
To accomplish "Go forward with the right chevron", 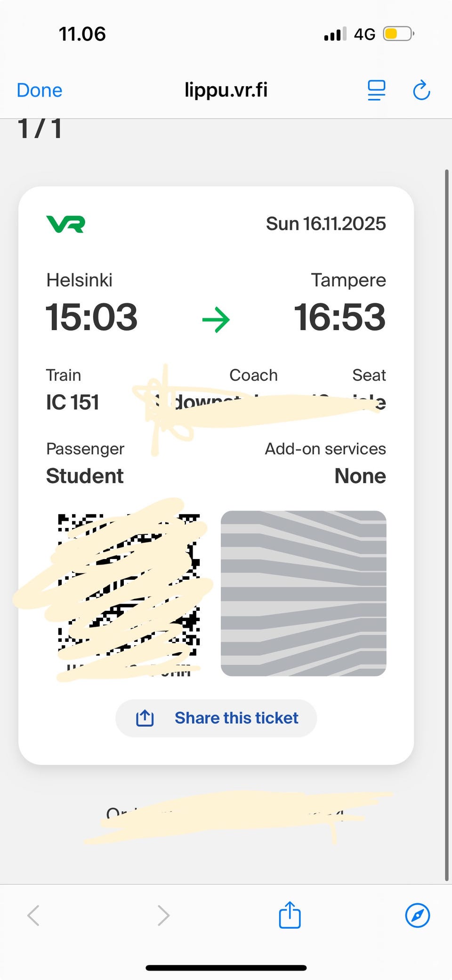I will point(163,915).
